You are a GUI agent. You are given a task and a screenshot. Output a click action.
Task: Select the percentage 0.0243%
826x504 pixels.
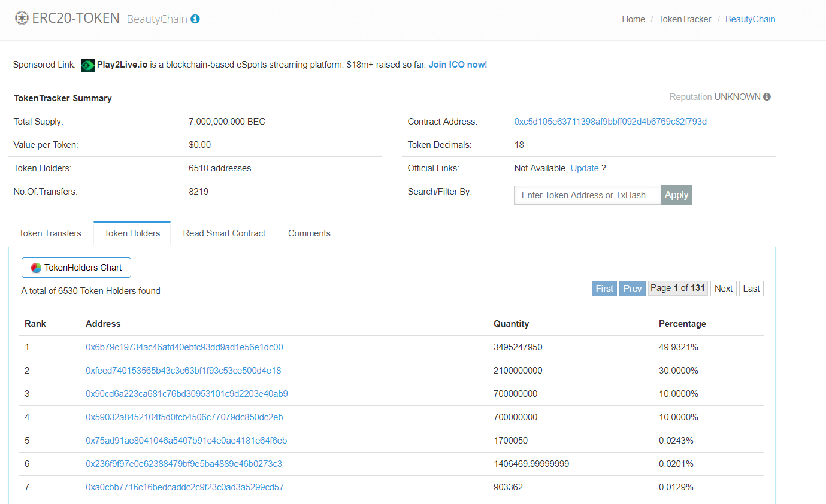(676, 441)
